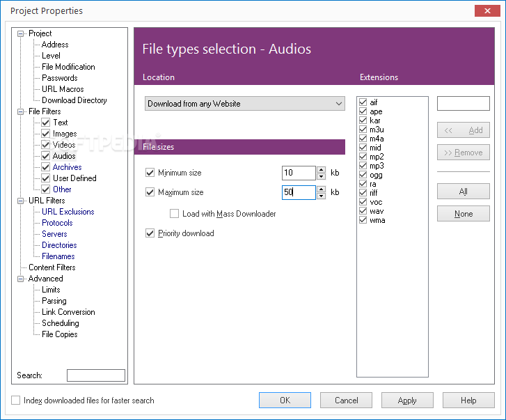Viewport: 506px width, 420px height.
Task: Increase the minimum size spinner value
Action: click(321, 169)
